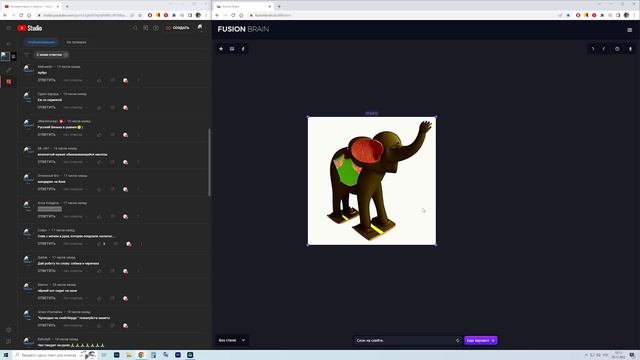The height and width of the screenshot is (360, 640).
Task: Switch to the На проверке comments tab
Action: 76,42
